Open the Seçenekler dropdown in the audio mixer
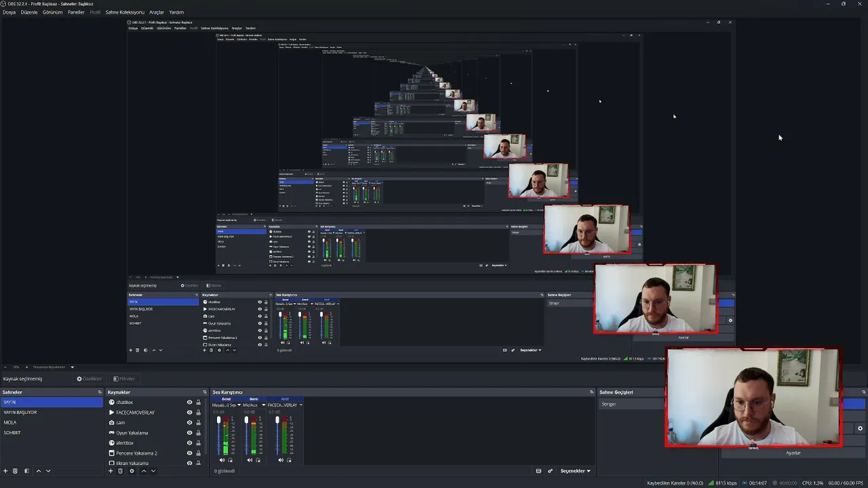 (x=575, y=471)
